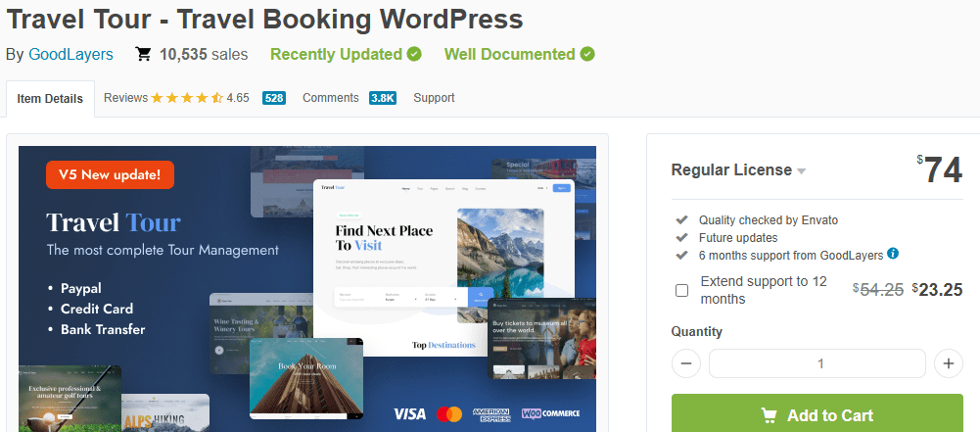The height and width of the screenshot is (432, 980).
Task: Click the 10,535 sales text
Action: 204,55
